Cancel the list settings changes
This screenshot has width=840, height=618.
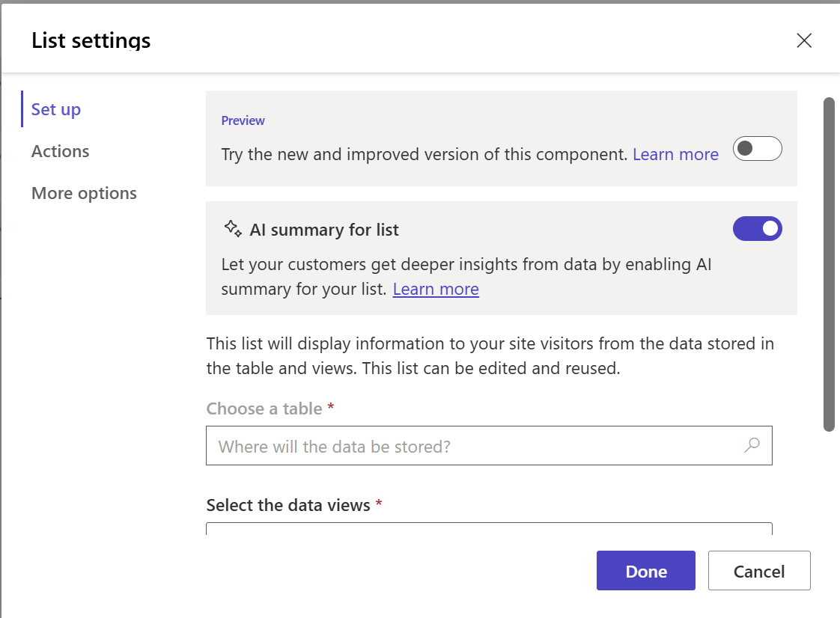(758, 572)
